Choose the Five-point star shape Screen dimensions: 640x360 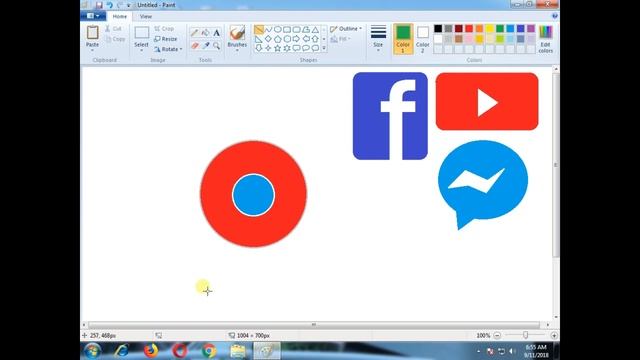click(x=278, y=48)
